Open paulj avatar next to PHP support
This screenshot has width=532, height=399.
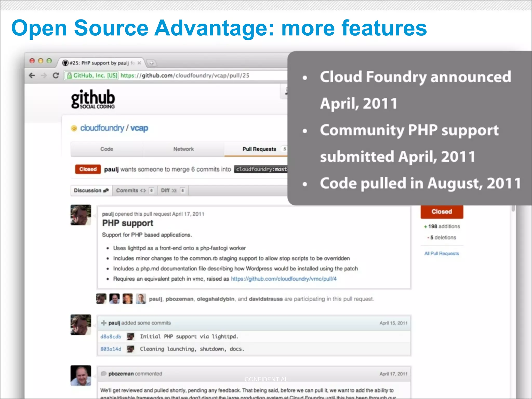[x=81, y=215]
